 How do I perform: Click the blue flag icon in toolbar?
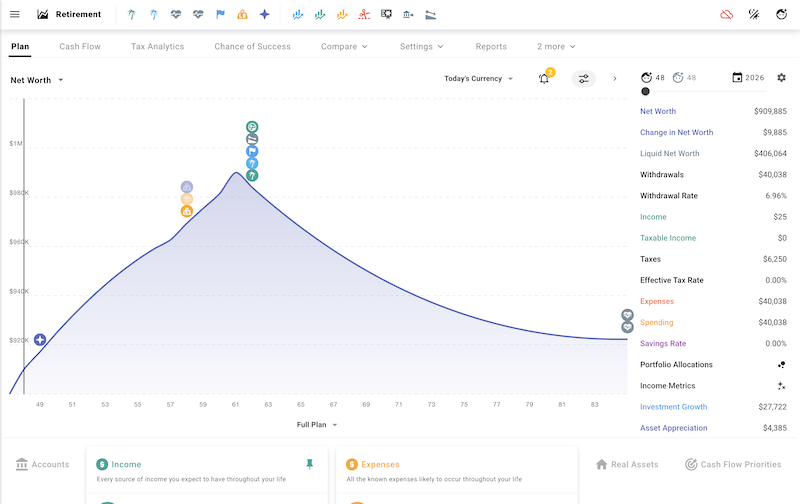pyautogui.click(x=220, y=15)
